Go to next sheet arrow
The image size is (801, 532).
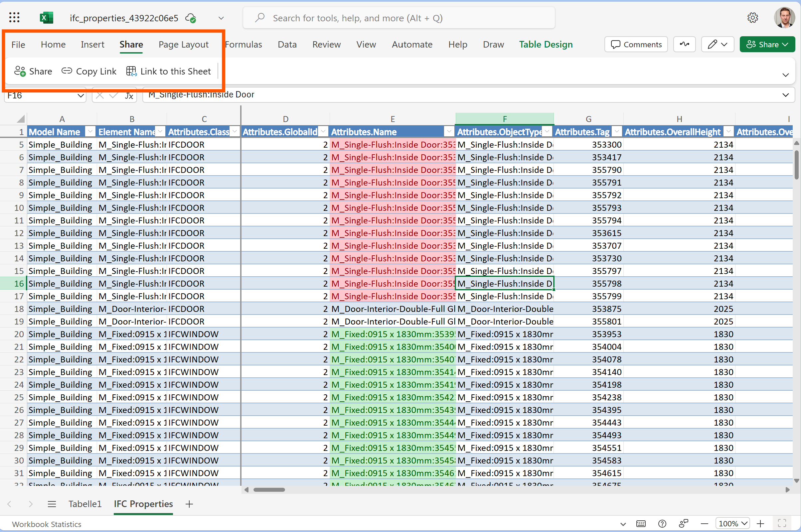click(31, 504)
